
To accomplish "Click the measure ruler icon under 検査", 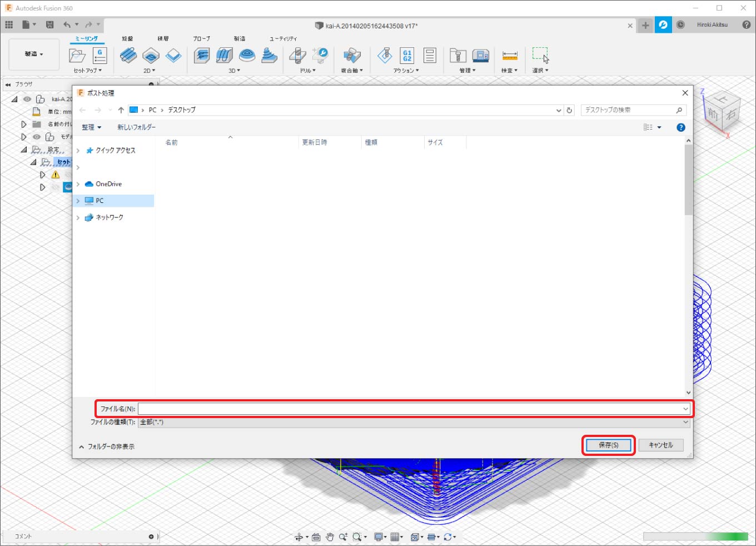I will [509, 56].
